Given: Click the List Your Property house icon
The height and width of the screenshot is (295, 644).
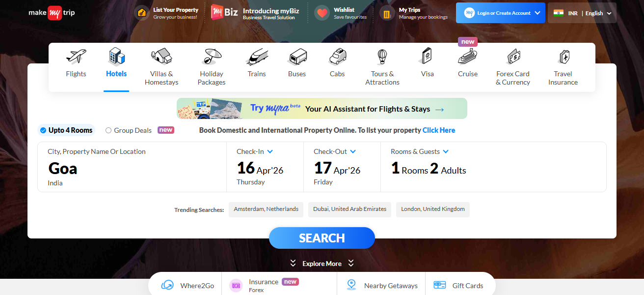Looking at the screenshot, I should pos(142,13).
